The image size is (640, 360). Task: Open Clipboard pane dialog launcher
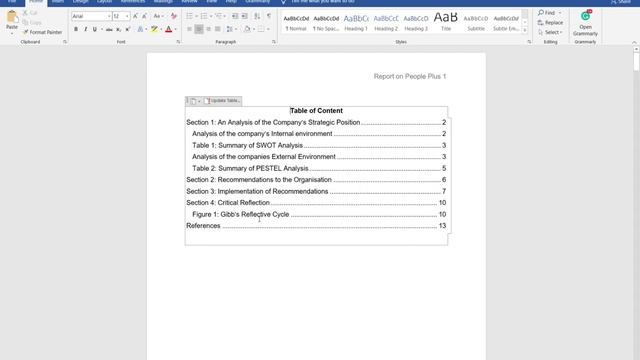tap(65, 42)
